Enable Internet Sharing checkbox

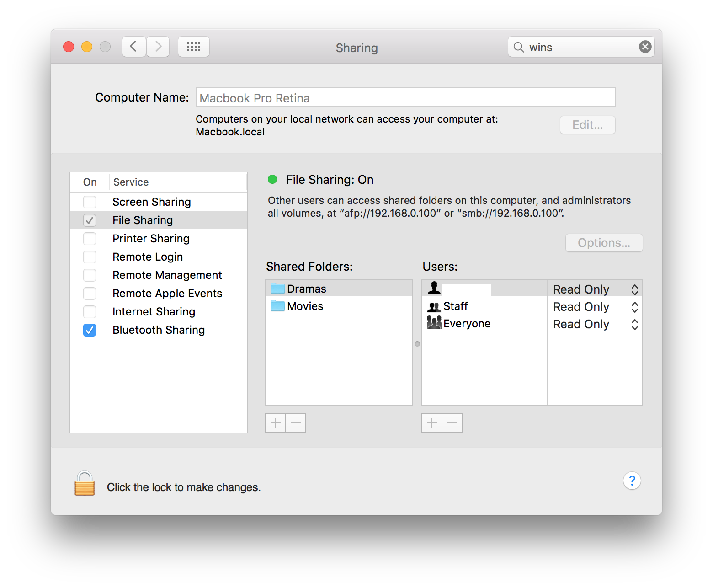click(90, 312)
